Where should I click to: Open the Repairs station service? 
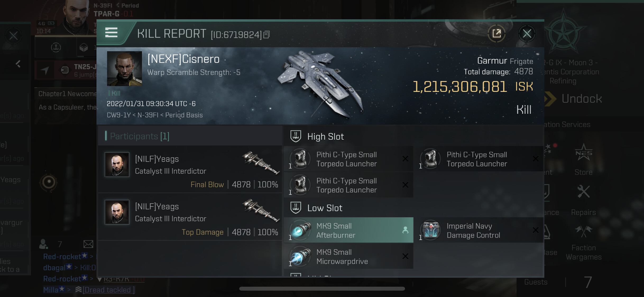tap(583, 200)
